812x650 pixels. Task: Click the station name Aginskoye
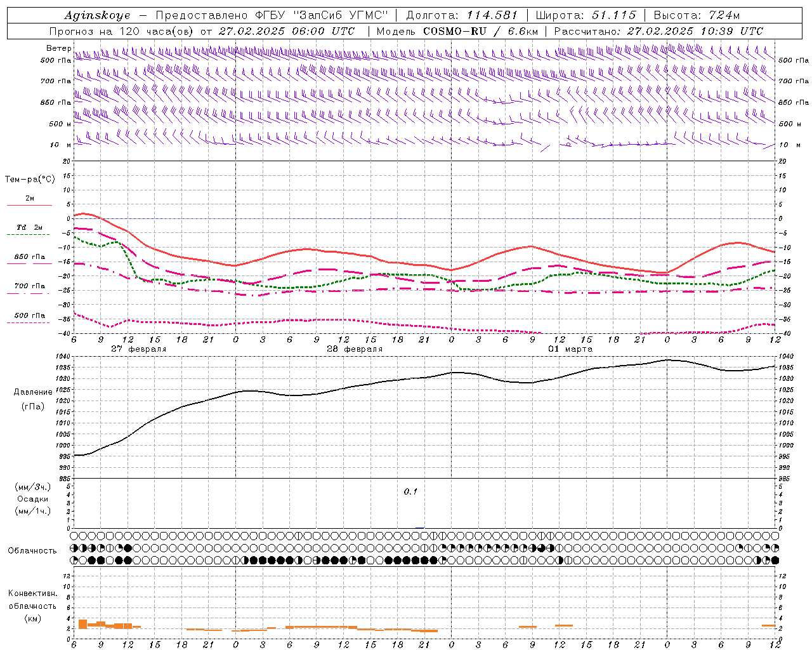(97, 15)
